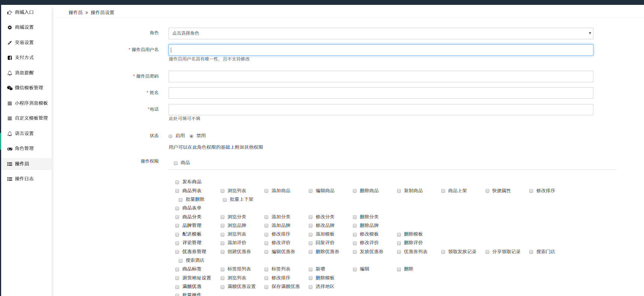Check the 优惠券管理 checkbox
Screen dimensions: 644x296
coord(177,252)
